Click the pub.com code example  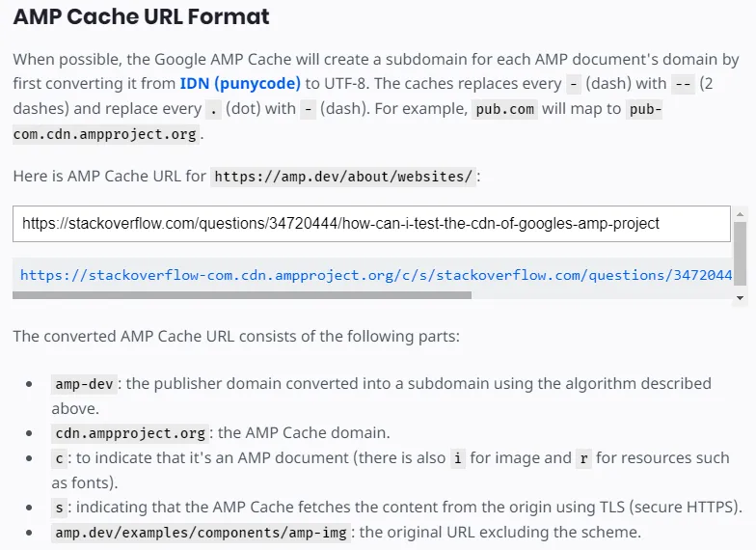[x=504, y=109]
